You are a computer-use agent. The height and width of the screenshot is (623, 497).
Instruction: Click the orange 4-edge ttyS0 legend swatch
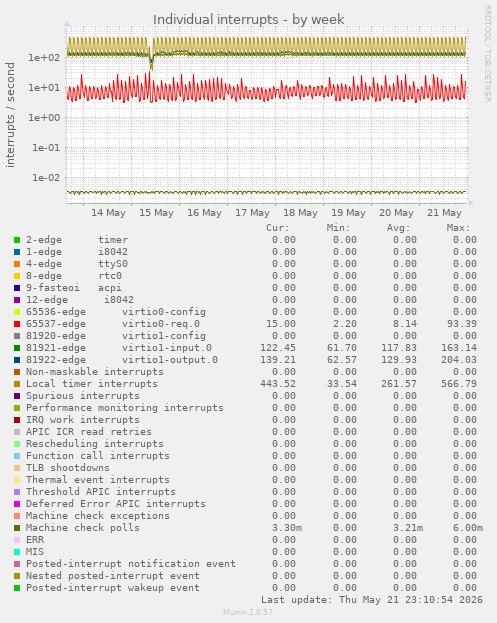coord(17,264)
